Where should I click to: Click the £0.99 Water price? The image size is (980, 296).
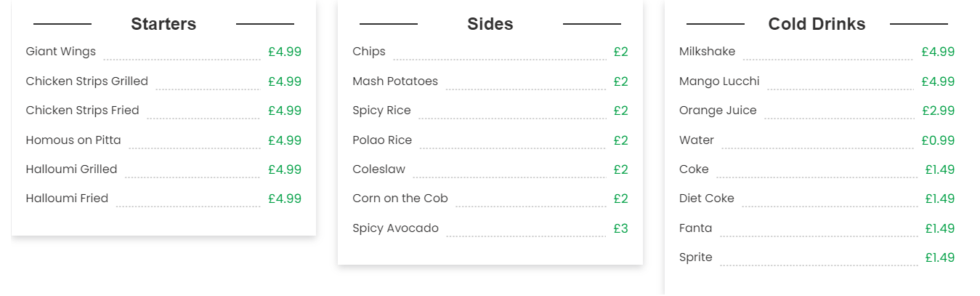tap(938, 140)
